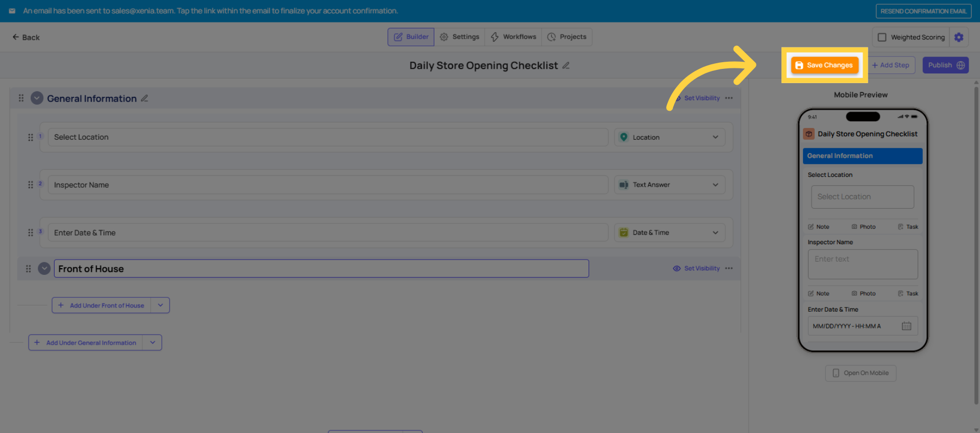
Task: Select drag handle of Inspector Name step
Action: tap(31, 185)
